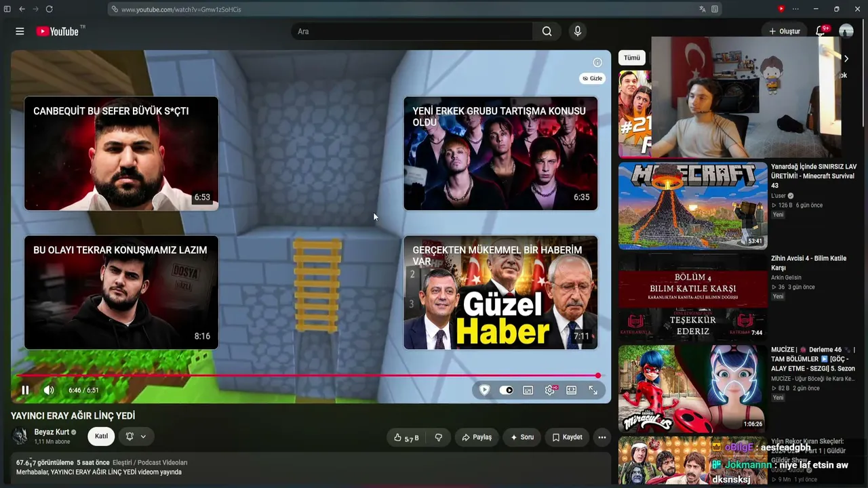868x488 pixels.
Task: Open end-screen video CANBEQUİT BU SEFER BÜYÜK
Action: [x=121, y=154]
